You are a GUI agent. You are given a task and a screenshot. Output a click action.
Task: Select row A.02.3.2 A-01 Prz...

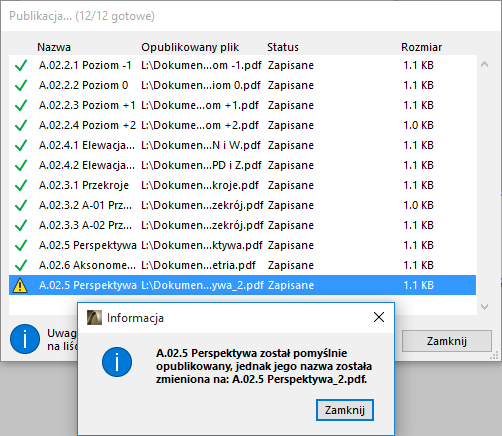point(242,205)
